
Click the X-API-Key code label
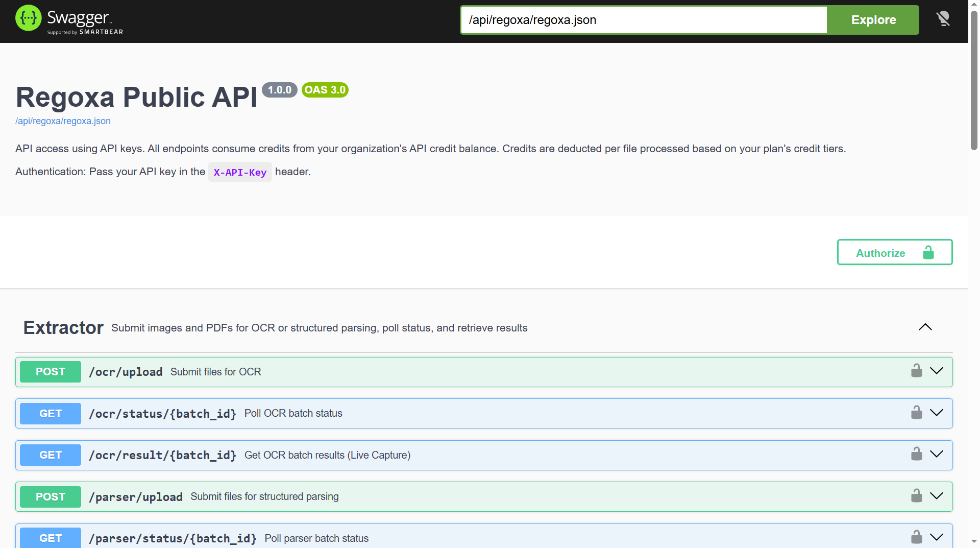240,172
